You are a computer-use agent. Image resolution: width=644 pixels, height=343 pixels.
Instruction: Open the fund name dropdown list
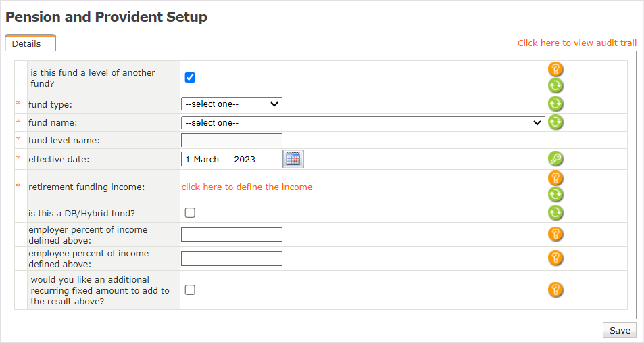click(x=362, y=122)
